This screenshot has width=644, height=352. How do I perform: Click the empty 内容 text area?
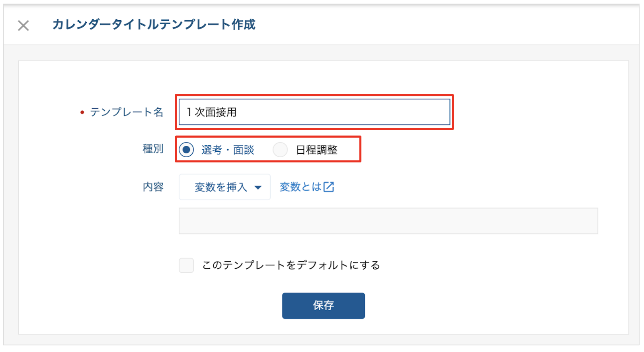388,221
